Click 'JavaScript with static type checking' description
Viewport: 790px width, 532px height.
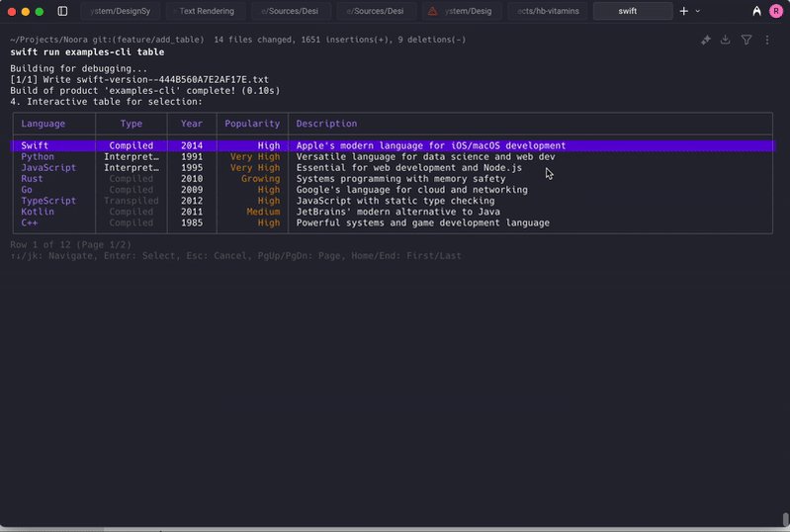click(x=395, y=201)
